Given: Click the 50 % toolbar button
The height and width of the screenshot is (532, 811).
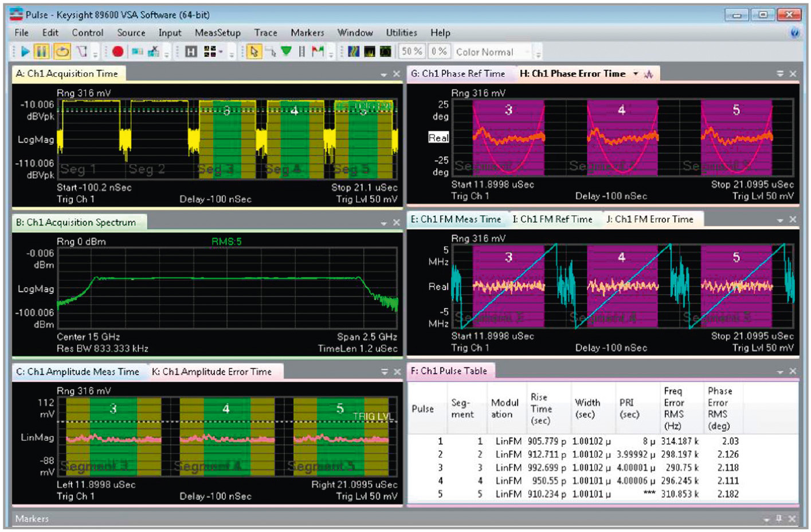Looking at the screenshot, I should tap(412, 52).
